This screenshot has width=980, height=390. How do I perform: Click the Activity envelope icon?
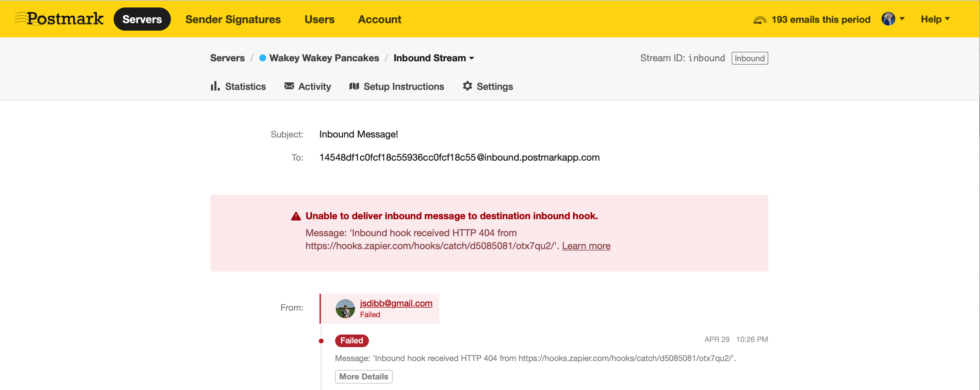[x=289, y=86]
